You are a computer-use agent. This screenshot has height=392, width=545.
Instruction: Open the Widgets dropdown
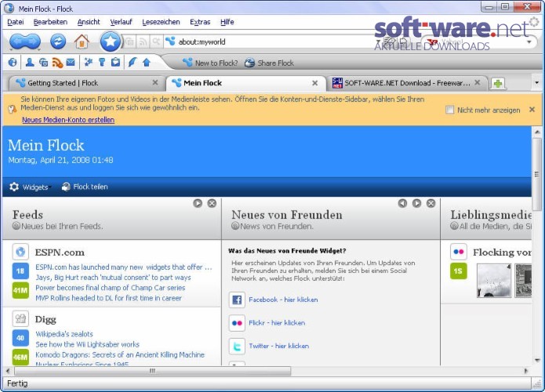pyautogui.click(x=30, y=187)
